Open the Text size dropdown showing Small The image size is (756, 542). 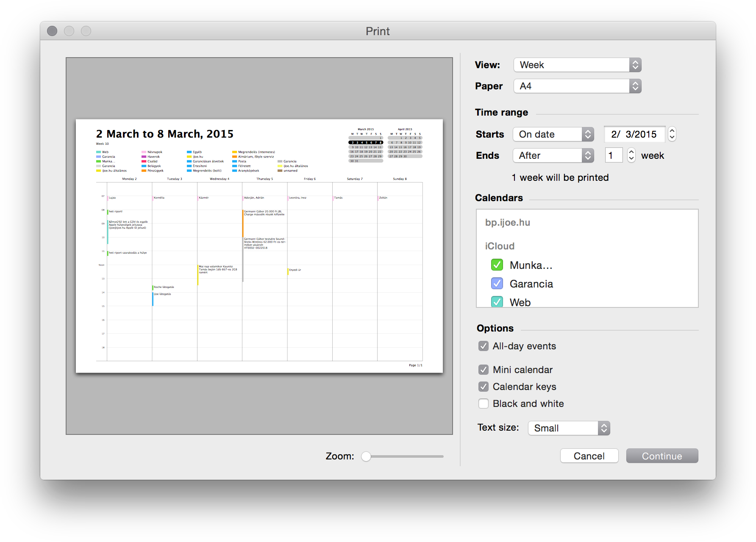tap(569, 428)
